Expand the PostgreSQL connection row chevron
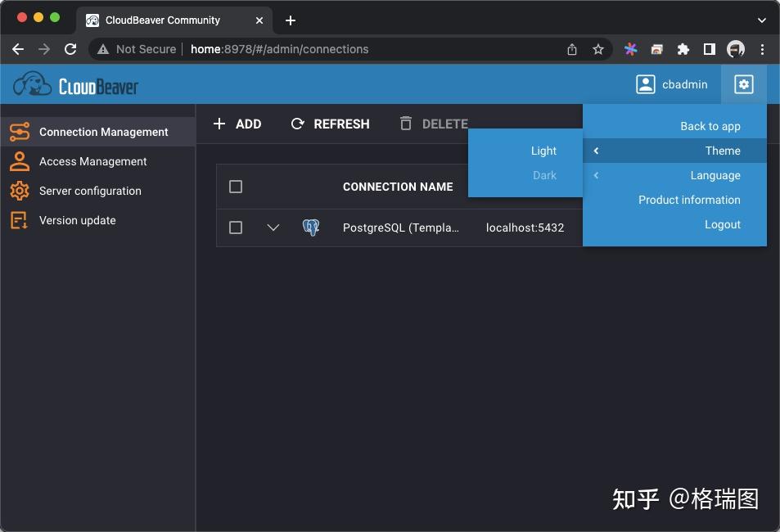 click(x=273, y=228)
